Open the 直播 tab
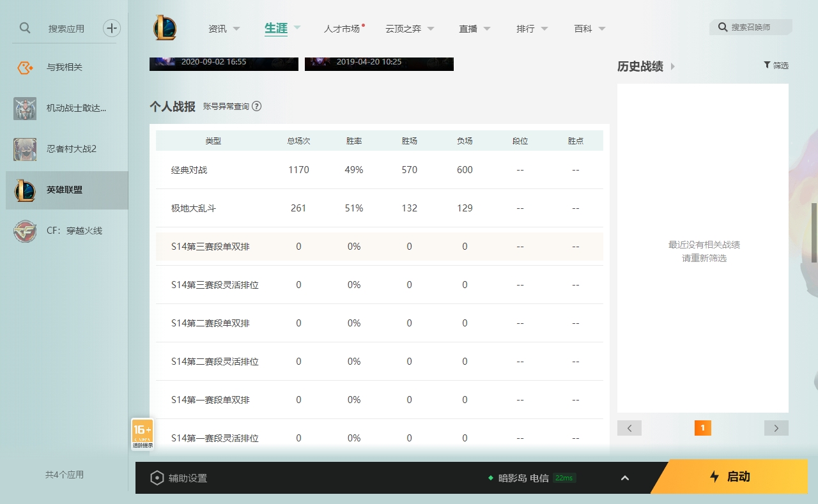The height and width of the screenshot is (504, 818). coord(468,29)
